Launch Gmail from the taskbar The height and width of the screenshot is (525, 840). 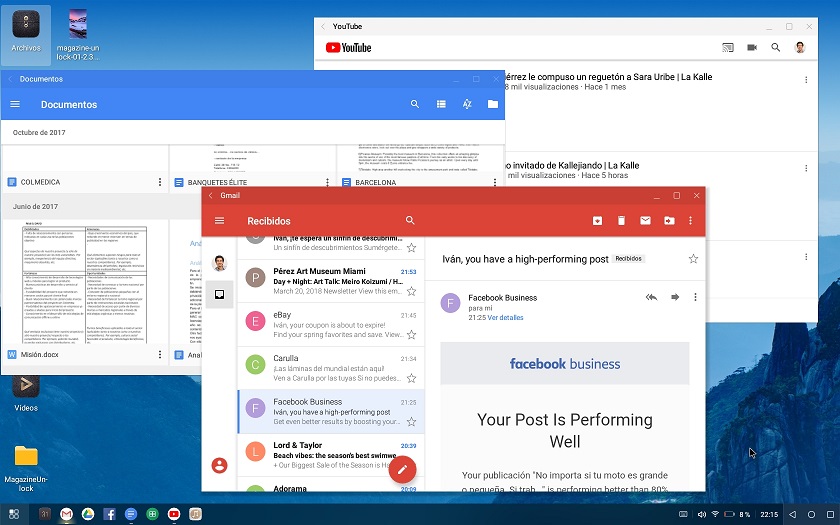66,514
